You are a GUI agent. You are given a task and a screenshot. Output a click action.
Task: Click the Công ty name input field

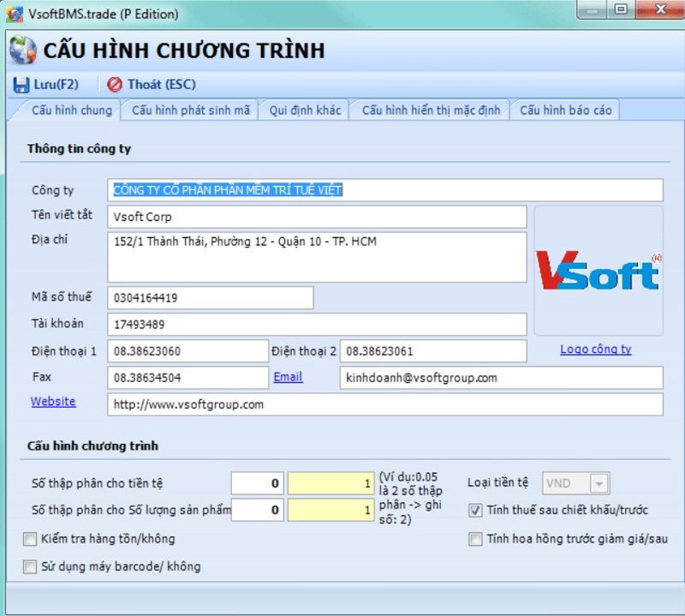coord(384,190)
